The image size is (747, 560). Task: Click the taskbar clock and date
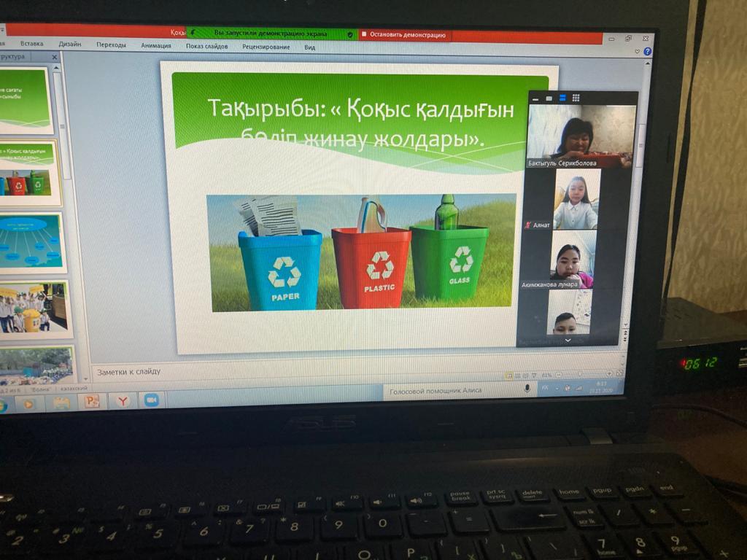601,386
